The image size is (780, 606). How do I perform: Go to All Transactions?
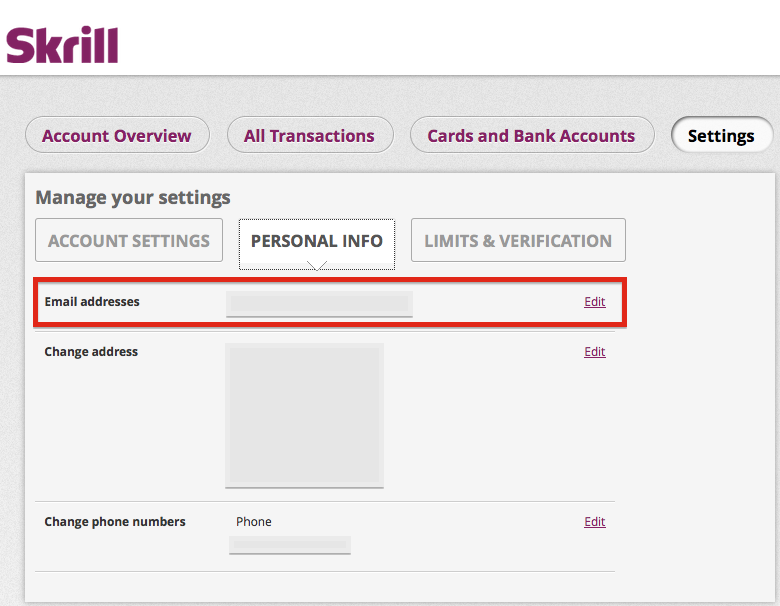pos(310,135)
